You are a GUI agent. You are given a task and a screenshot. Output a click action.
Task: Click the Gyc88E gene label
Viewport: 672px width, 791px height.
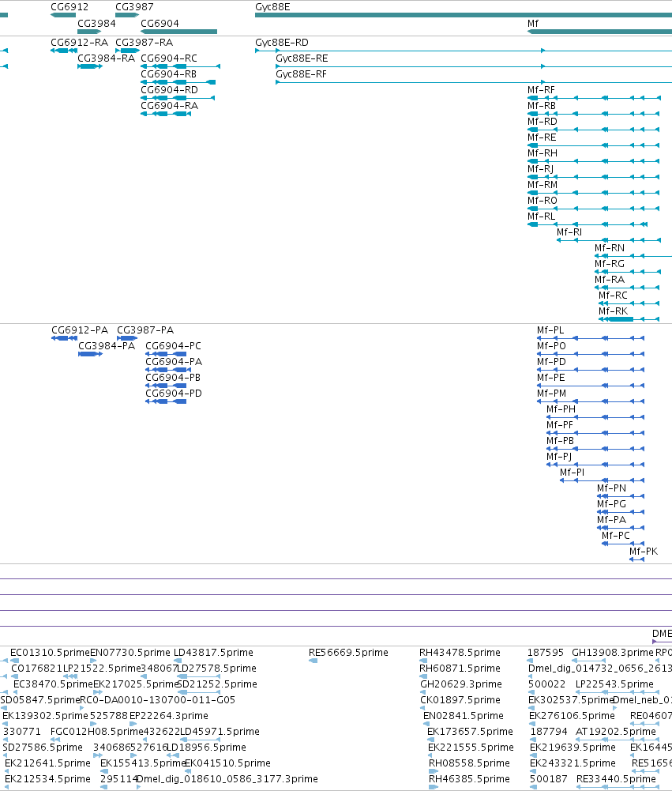point(272,7)
